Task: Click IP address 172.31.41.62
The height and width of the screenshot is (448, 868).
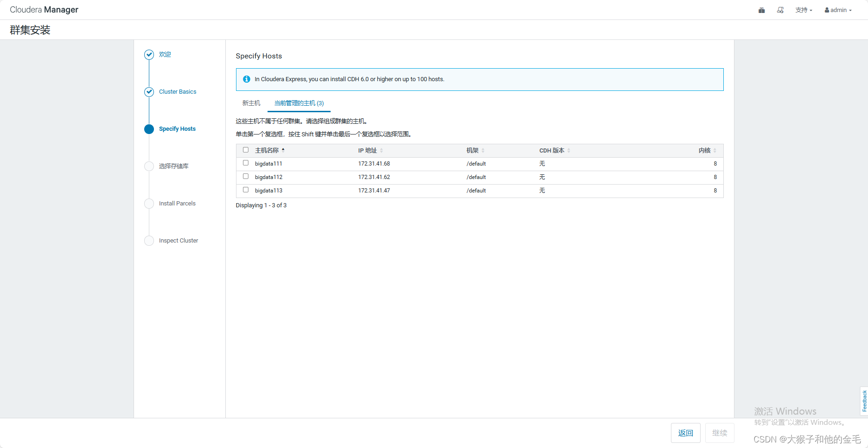Action: (x=374, y=177)
